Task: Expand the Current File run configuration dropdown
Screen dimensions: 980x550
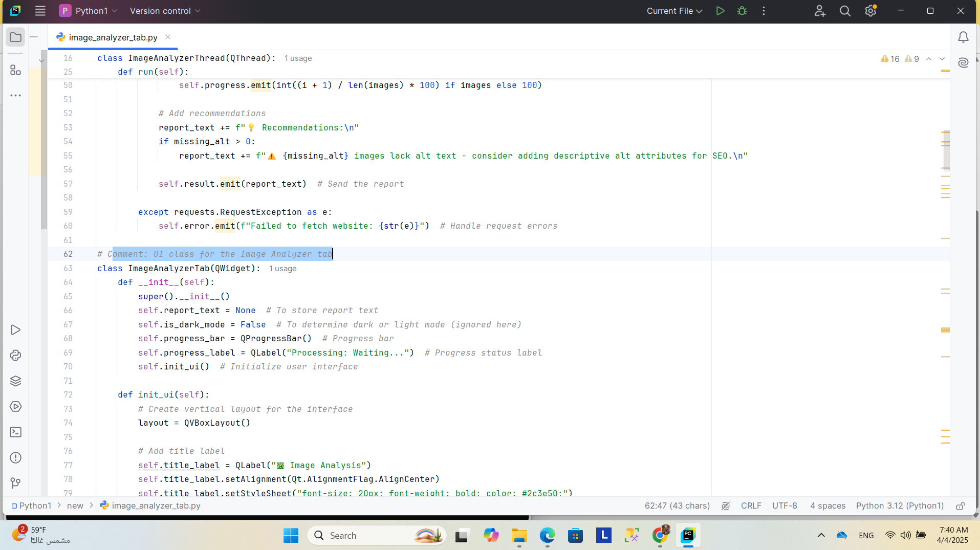Action: click(x=674, y=11)
